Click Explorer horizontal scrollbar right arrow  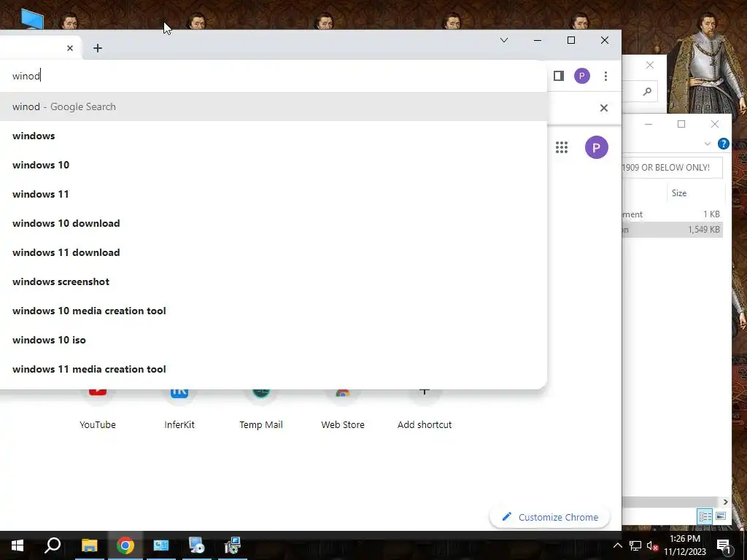[x=725, y=502]
